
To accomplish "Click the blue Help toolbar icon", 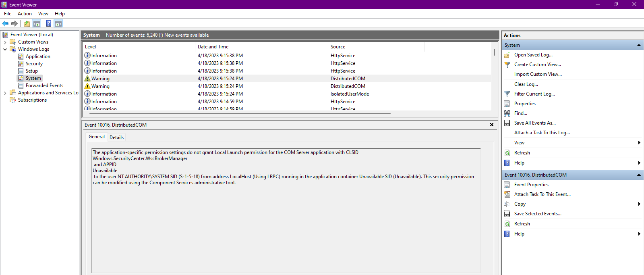I will tap(48, 23).
